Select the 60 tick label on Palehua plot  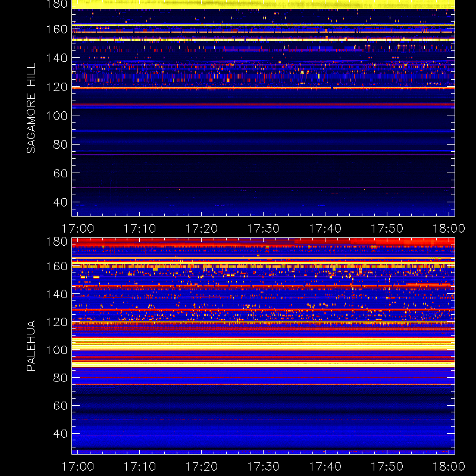[x=60, y=406]
